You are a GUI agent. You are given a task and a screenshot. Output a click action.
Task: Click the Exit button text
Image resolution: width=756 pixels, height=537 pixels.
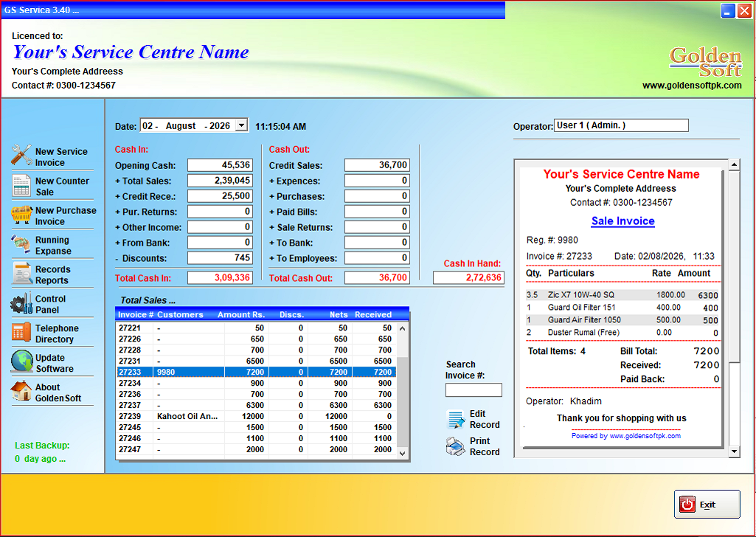[x=707, y=505]
